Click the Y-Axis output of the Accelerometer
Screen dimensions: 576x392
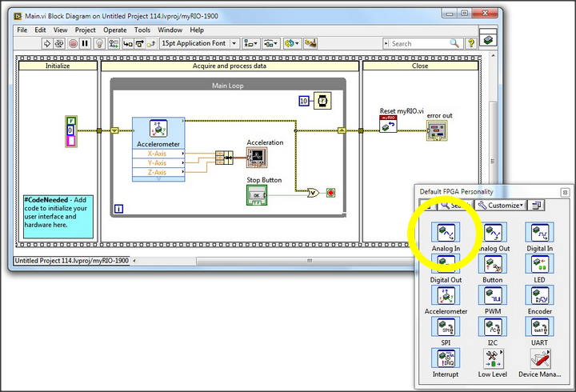(158, 162)
